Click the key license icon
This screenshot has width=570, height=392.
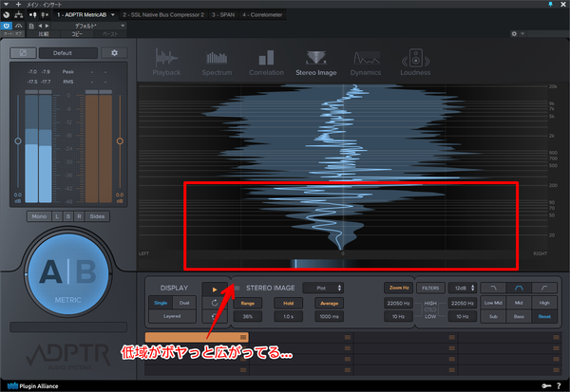coord(546,385)
